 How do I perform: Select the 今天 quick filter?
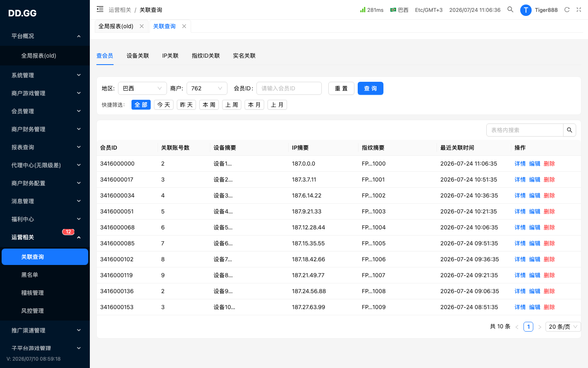pyautogui.click(x=164, y=105)
